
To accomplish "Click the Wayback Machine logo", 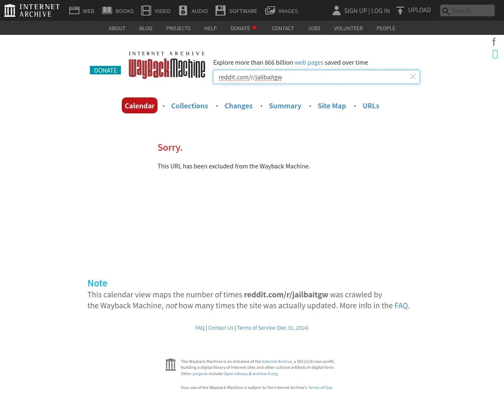I will point(167,65).
